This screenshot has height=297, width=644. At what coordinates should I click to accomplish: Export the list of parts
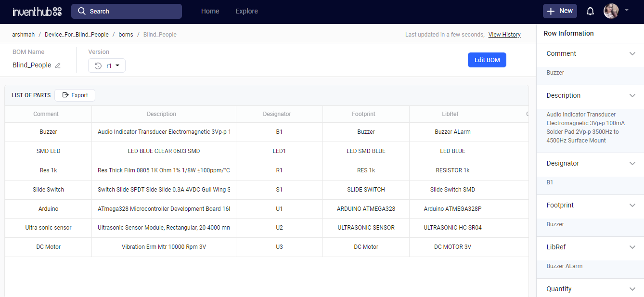pyautogui.click(x=75, y=95)
